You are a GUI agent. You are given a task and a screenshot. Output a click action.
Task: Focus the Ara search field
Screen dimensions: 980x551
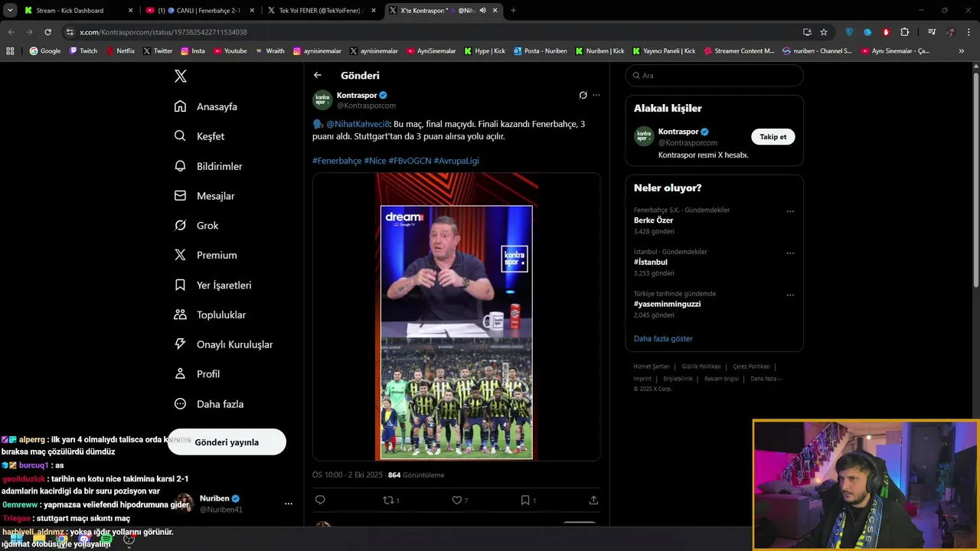pyautogui.click(x=714, y=76)
